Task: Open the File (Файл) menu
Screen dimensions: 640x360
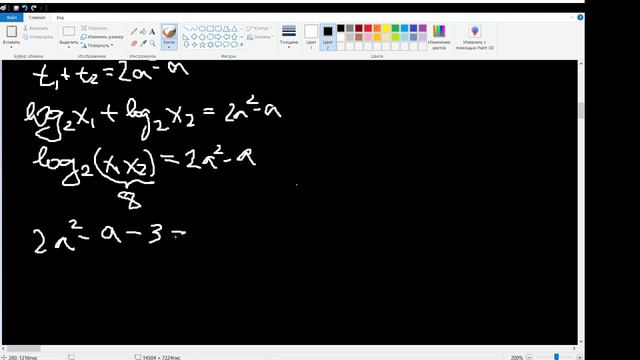Action: (x=11, y=18)
